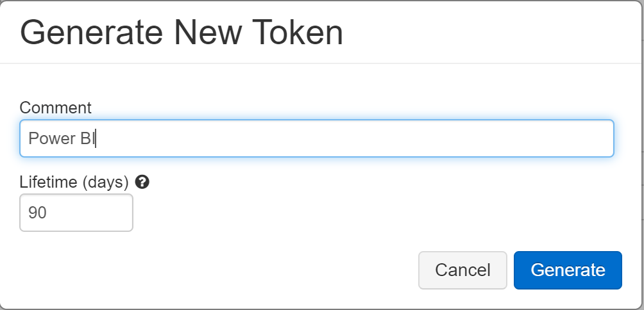Cancel the new token dialog

click(462, 270)
